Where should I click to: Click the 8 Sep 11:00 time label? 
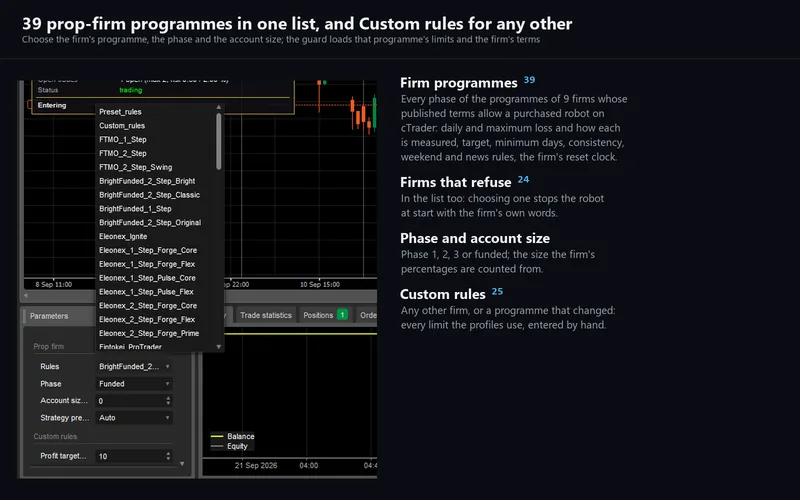tap(54, 284)
